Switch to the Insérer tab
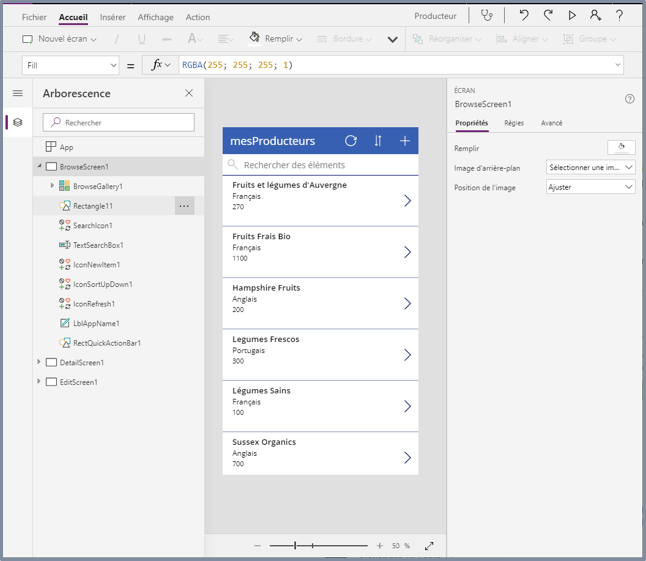Viewport: 646px width, 561px height. coord(112,17)
